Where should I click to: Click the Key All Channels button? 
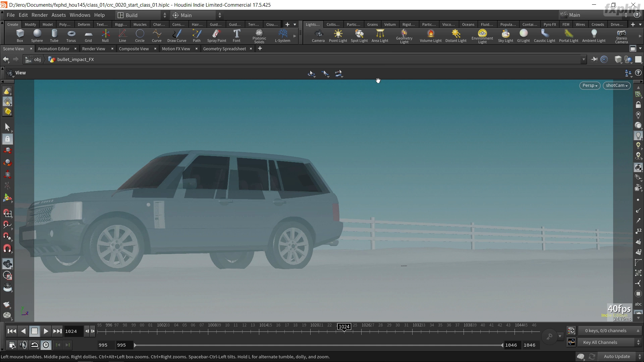(x=600, y=342)
